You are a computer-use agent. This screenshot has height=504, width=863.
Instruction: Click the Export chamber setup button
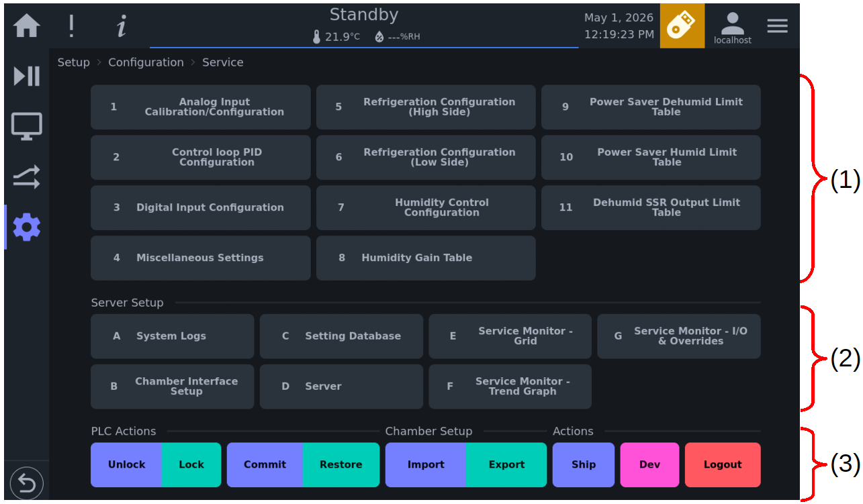point(506,464)
